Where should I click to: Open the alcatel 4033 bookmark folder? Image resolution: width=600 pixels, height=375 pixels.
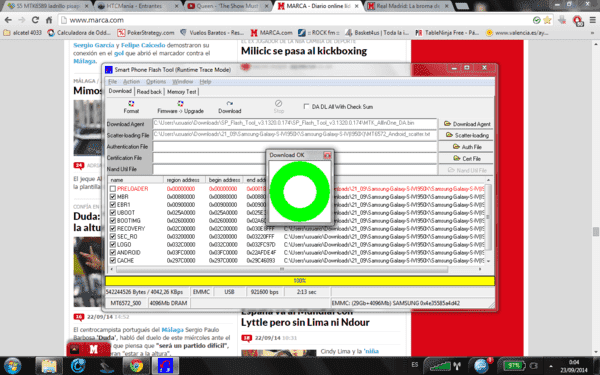tap(22, 33)
